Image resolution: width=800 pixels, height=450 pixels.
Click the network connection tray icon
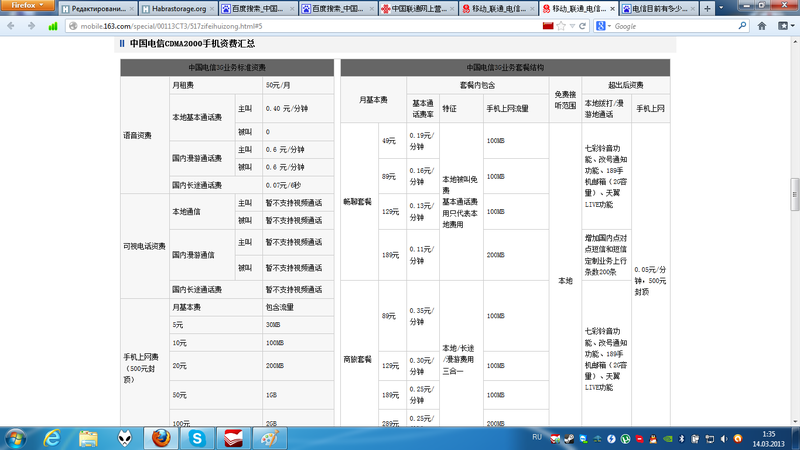[x=710, y=439]
